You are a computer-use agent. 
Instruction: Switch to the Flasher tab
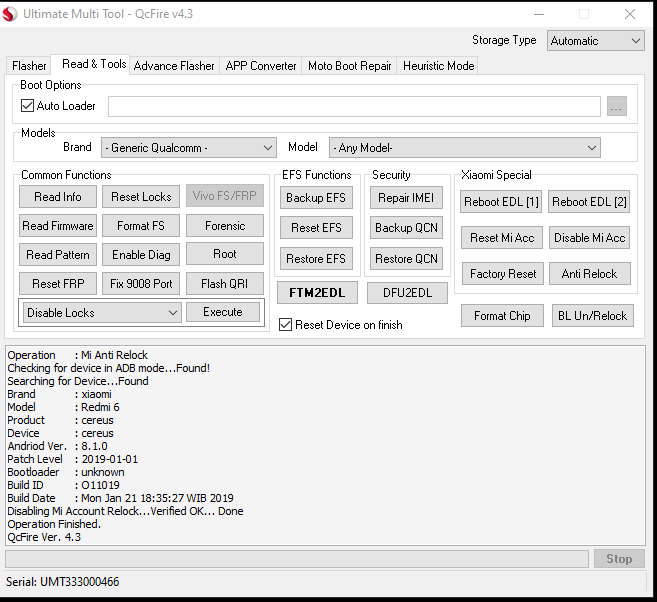tap(29, 66)
